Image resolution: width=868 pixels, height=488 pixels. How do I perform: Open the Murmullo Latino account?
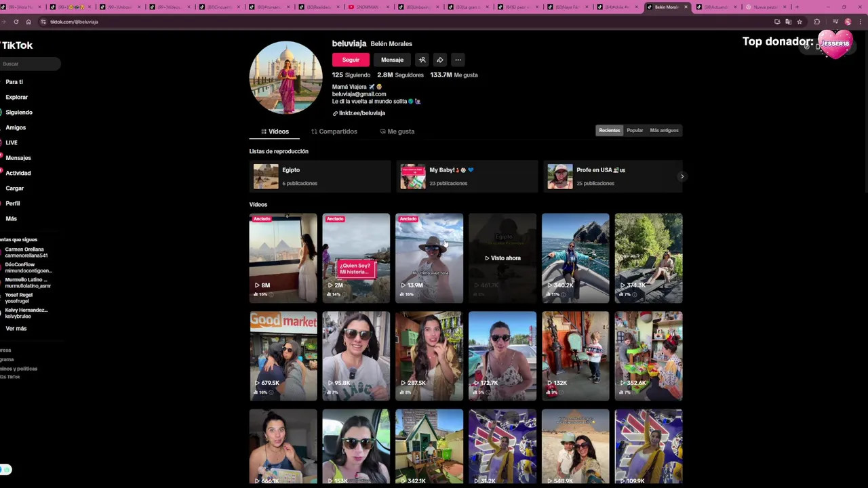(x=27, y=283)
